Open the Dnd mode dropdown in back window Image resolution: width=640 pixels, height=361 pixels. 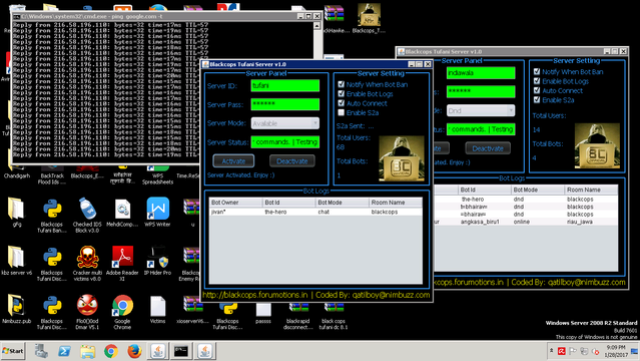pos(480,111)
